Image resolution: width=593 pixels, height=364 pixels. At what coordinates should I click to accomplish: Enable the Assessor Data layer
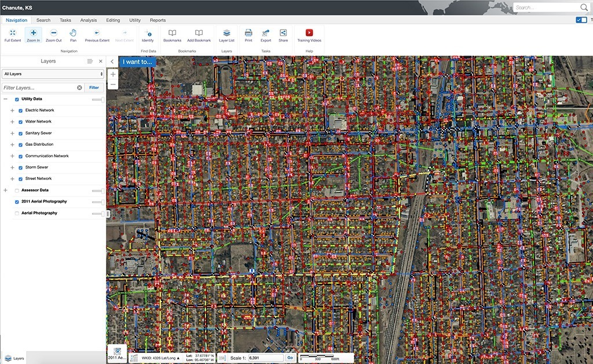pos(17,190)
